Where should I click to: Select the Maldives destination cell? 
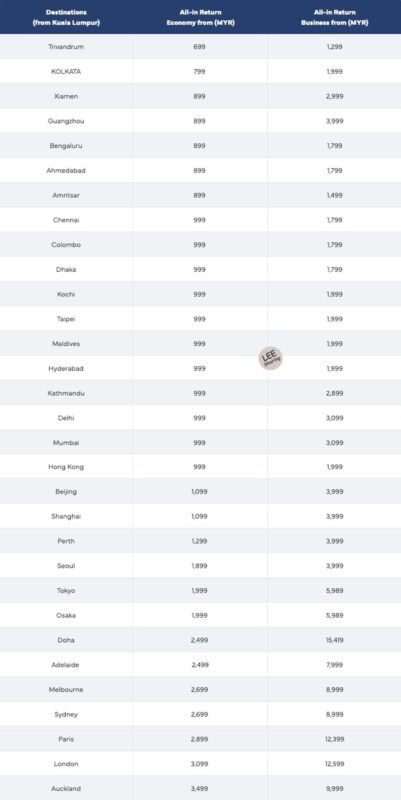point(66,343)
